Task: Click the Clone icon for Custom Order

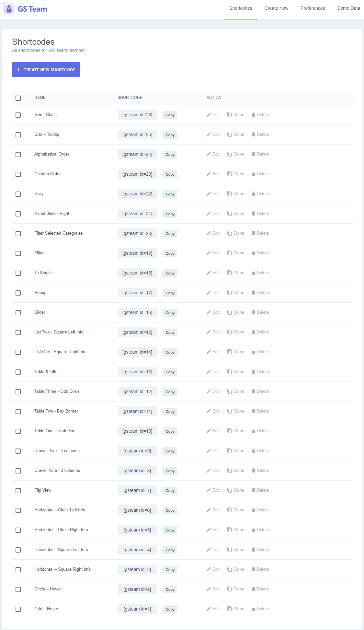Action: coord(229,174)
